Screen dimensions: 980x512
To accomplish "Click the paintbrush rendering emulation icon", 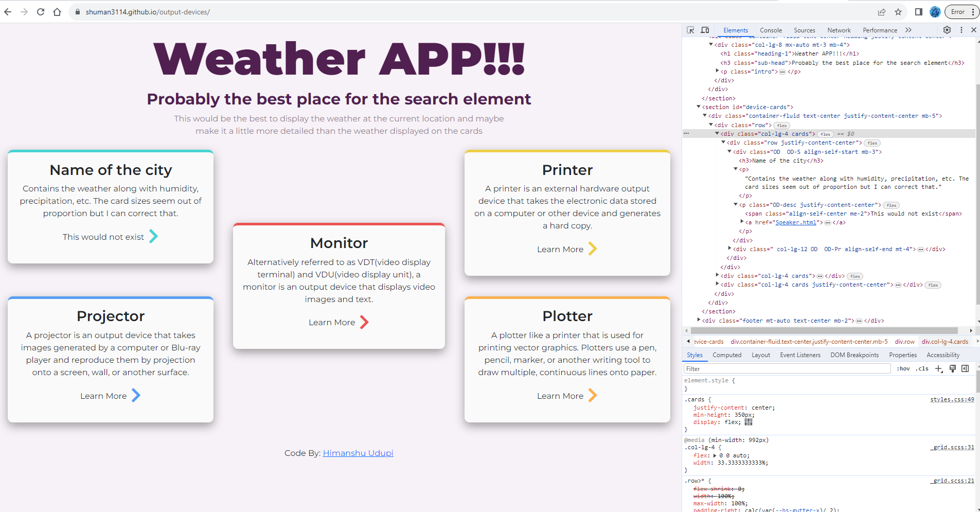I will (x=953, y=368).
